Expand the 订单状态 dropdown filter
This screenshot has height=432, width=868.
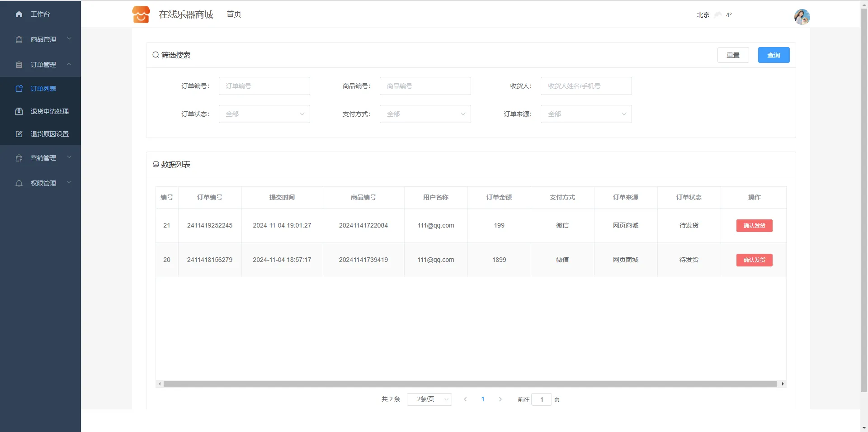click(264, 114)
